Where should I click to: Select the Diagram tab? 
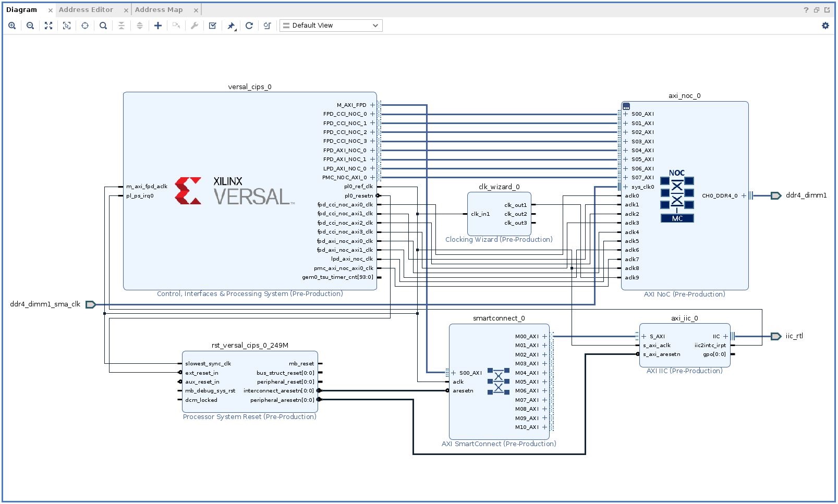(22, 10)
